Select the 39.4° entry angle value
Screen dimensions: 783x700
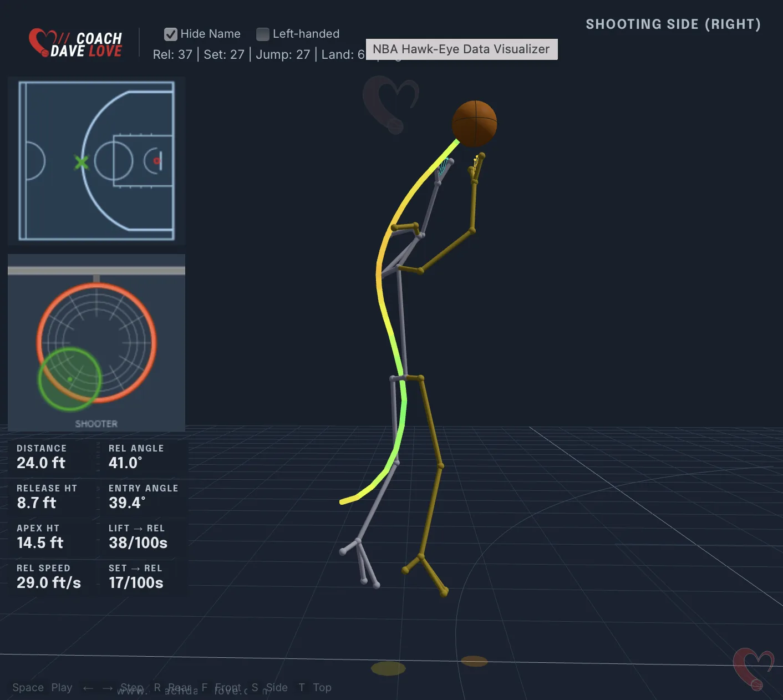click(127, 503)
